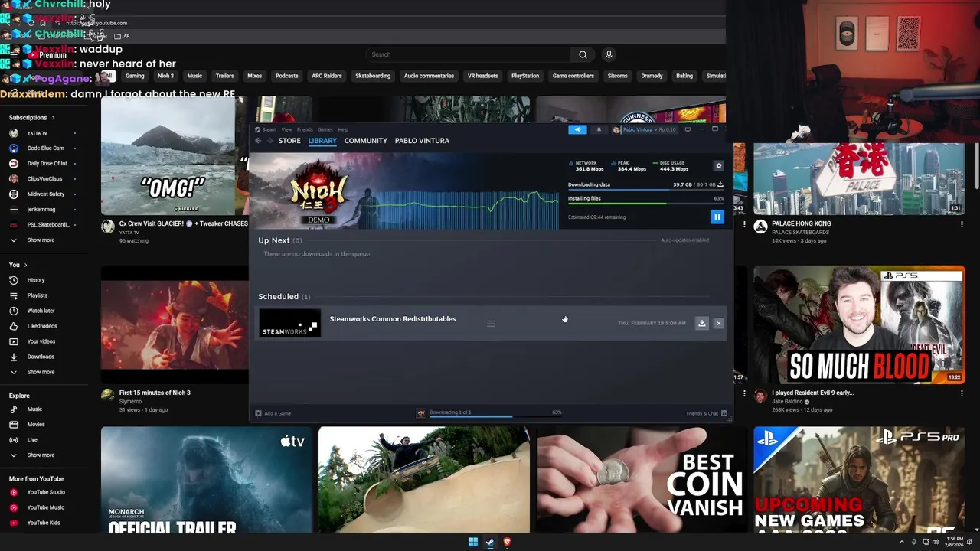Open options for PALACE HONG KONG video
This screenshot has width=980, height=551.
pos(962,225)
